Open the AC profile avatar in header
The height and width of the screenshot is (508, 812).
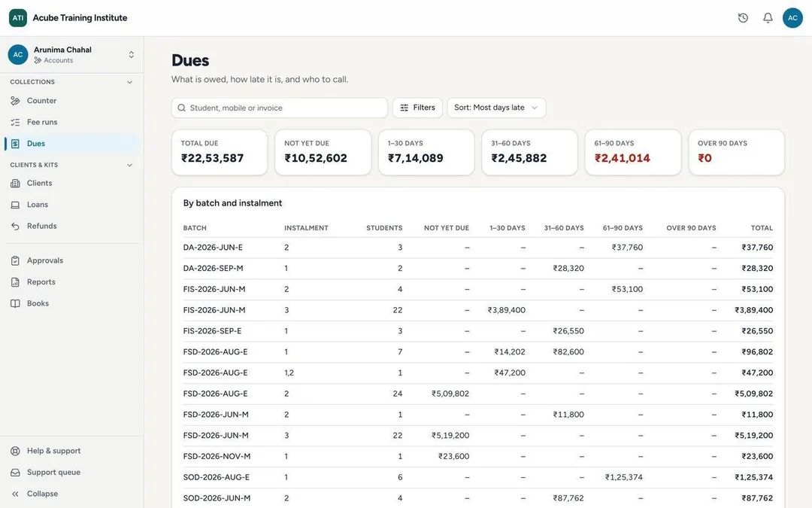click(792, 17)
